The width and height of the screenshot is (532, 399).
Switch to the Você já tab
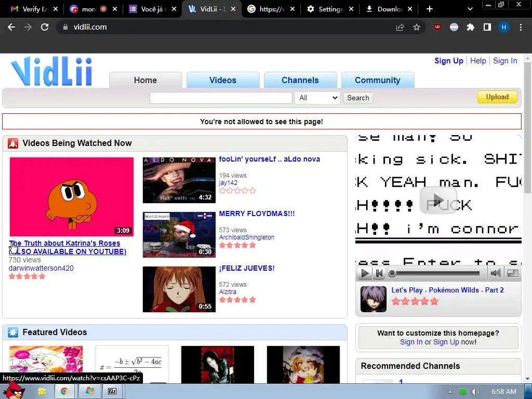point(153,9)
